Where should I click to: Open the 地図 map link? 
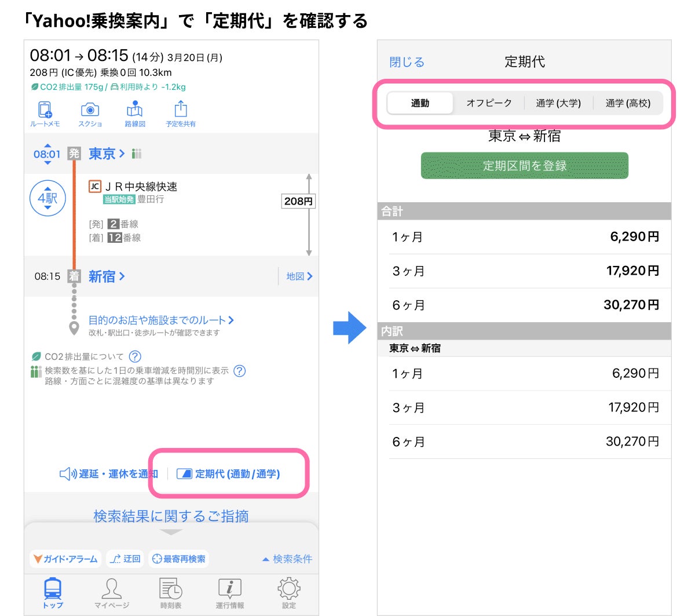click(x=299, y=276)
